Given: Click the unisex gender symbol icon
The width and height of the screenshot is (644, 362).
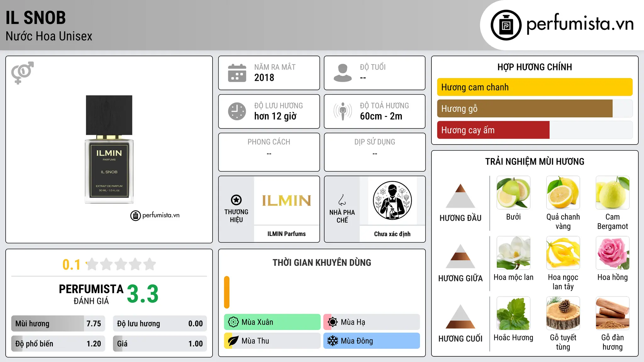Looking at the screenshot, I should [x=22, y=73].
